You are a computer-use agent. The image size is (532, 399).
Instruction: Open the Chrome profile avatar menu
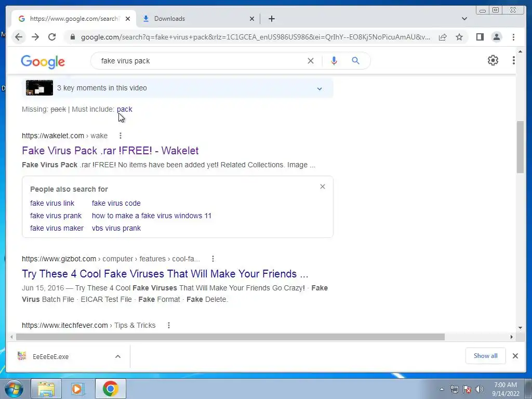coord(496,37)
